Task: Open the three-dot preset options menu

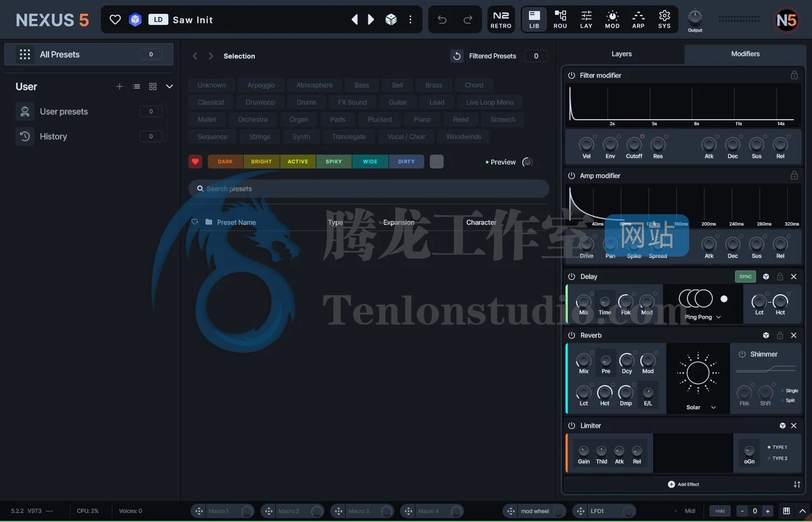Action: (410, 20)
